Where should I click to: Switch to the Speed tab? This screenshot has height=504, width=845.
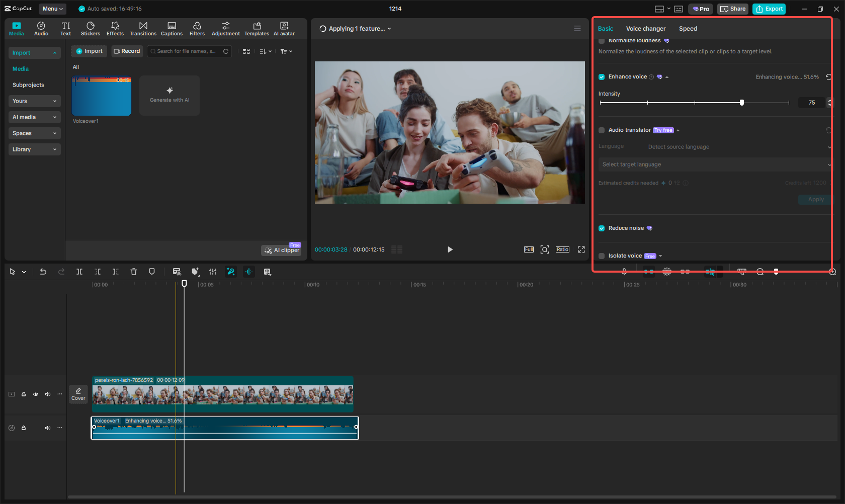[x=688, y=29]
